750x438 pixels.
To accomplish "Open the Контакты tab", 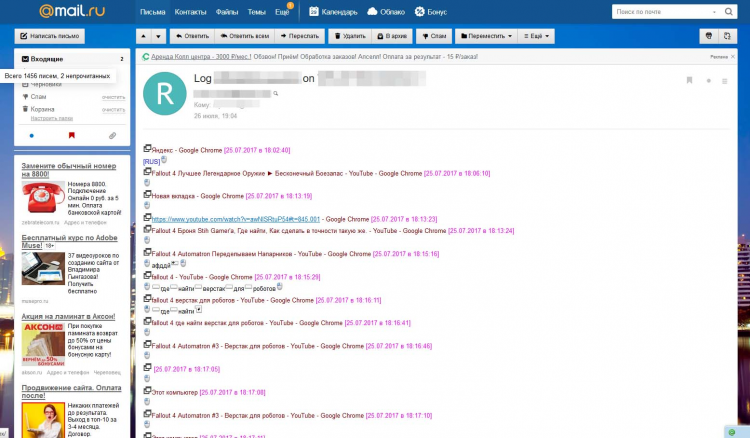I will pyautogui.click(x=190, y=12).
